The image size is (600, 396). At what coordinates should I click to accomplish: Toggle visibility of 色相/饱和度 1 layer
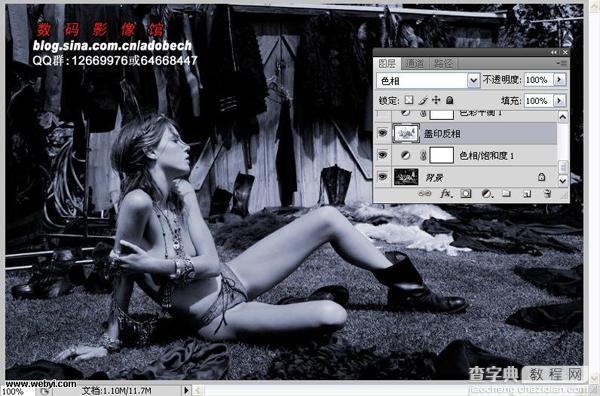pos(382,155)
